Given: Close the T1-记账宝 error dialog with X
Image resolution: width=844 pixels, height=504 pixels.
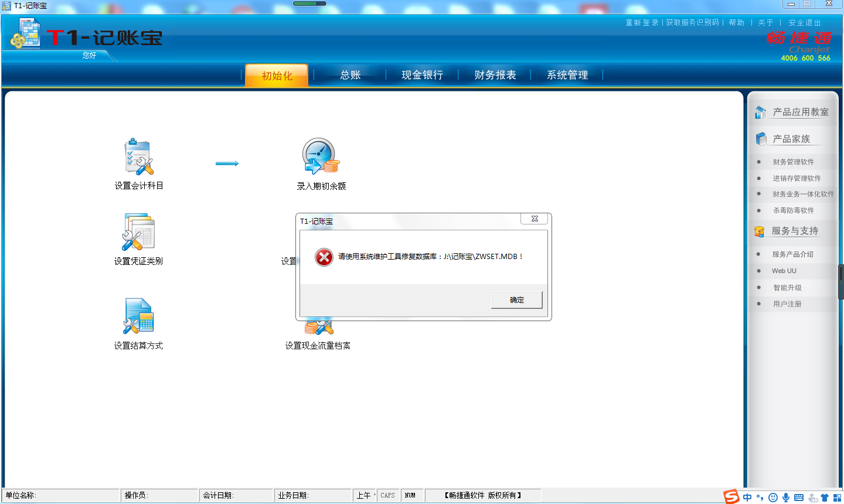Looking at the screenshot, I should point(535,219).
